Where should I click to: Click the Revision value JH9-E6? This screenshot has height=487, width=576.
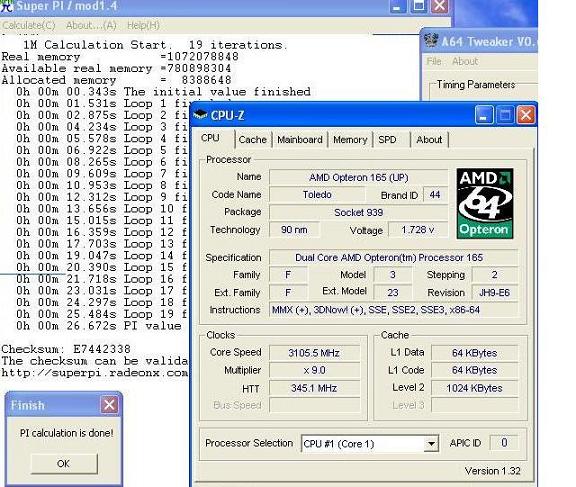pos(494,293)
